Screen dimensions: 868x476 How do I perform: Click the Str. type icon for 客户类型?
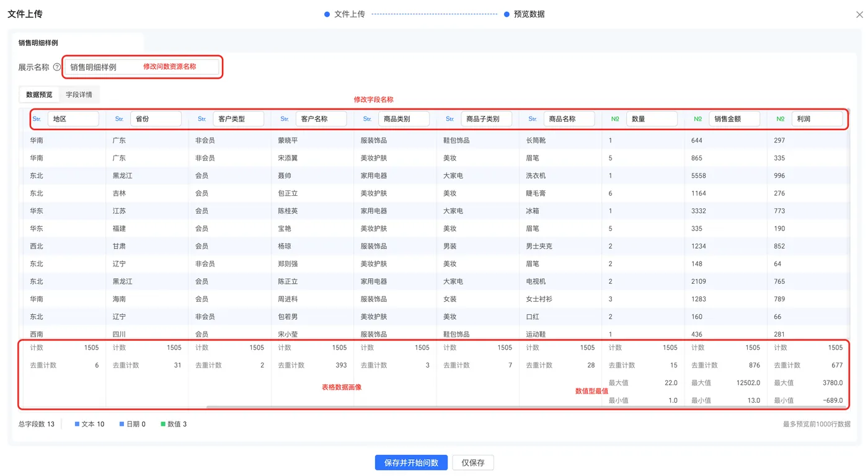(x=202, y=119)
